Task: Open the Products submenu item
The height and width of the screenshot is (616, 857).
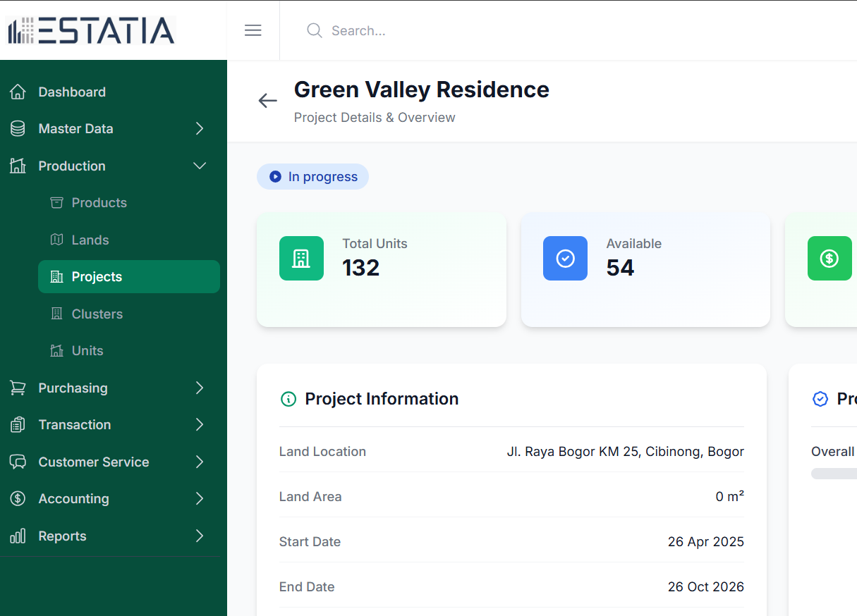Action: click(99, 203)
